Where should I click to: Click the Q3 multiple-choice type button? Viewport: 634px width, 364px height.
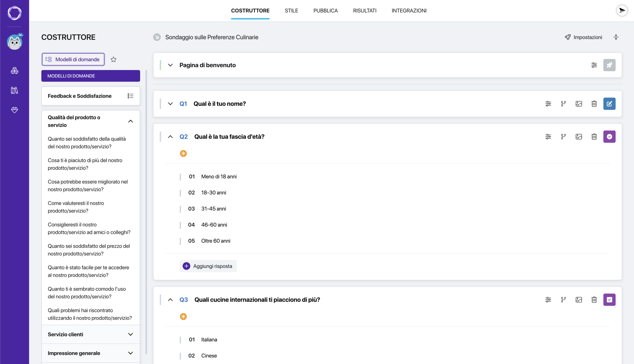click(x=609, y=300)
